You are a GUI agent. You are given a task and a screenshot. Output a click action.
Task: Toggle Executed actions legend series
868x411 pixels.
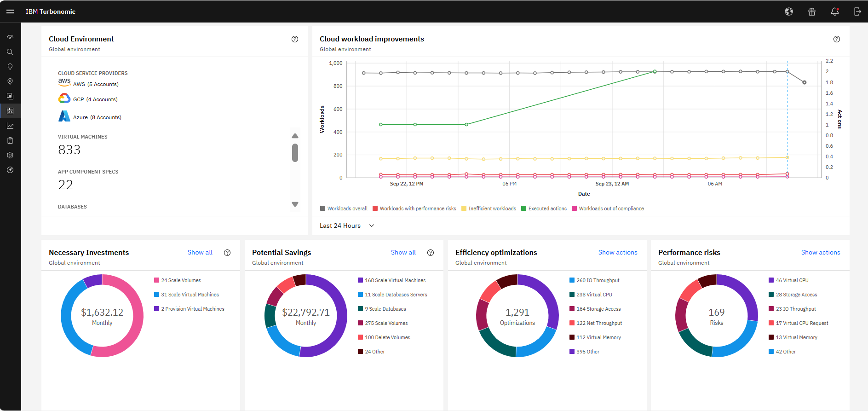coord(544,208)
